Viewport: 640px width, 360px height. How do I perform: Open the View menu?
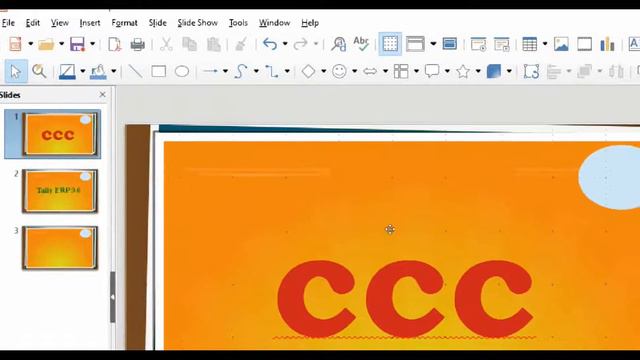point(60,23)
